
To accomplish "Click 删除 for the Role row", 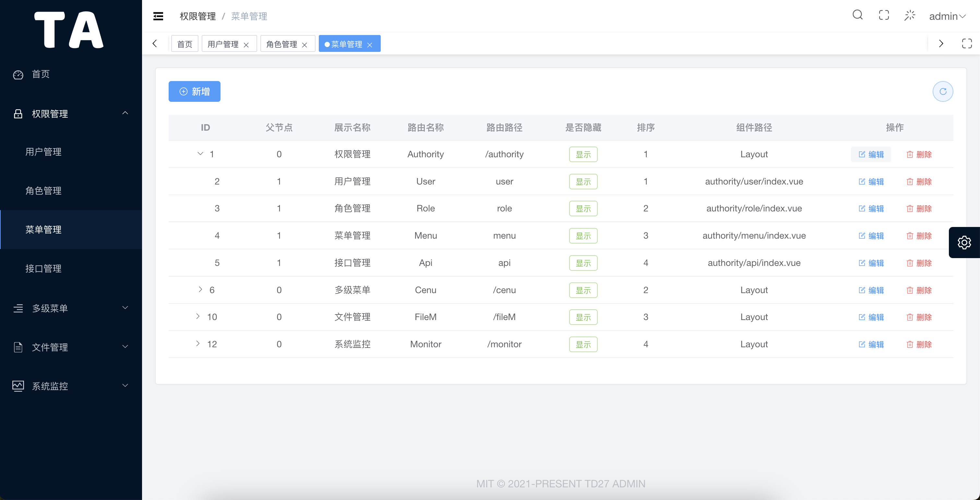I will pyautogui.click(x=919, y=208).
